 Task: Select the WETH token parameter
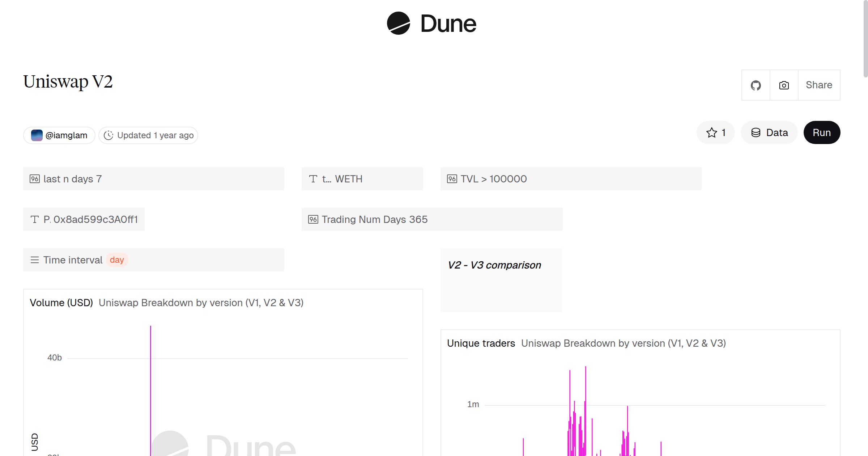349,179
